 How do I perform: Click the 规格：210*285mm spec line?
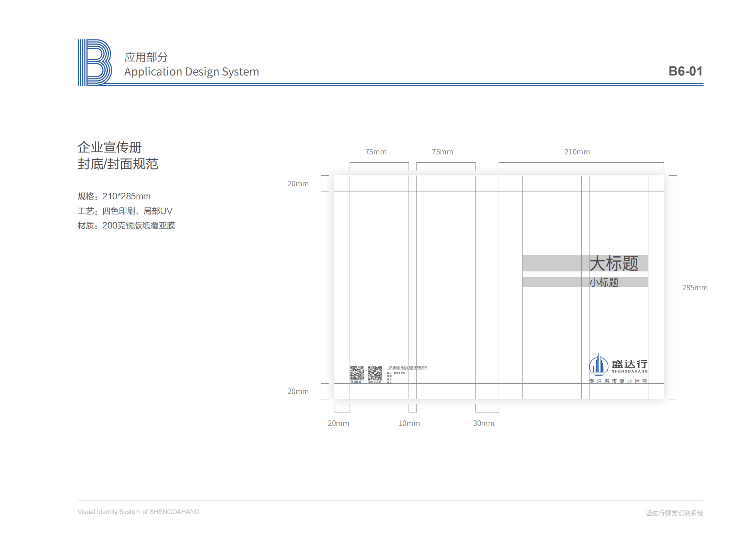coord(114,196)
